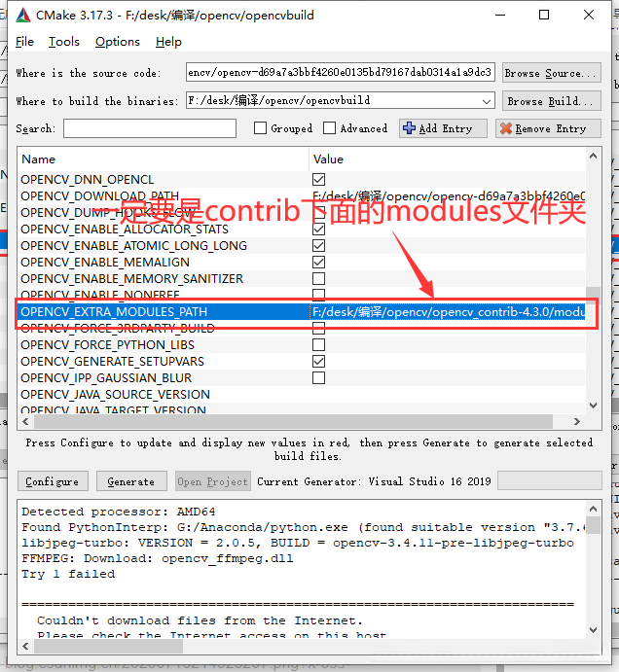Viewport: 619px width, 672px height.
Task: Toggle OPENCV_GENERATE_SETUPVARS checkbox
Action: pos(318,362)
